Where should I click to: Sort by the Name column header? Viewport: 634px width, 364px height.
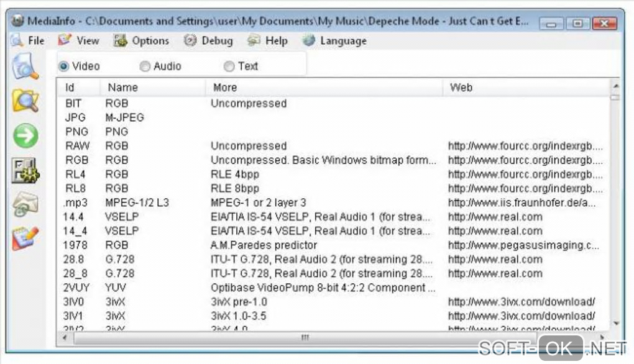[x=153, y=87]
